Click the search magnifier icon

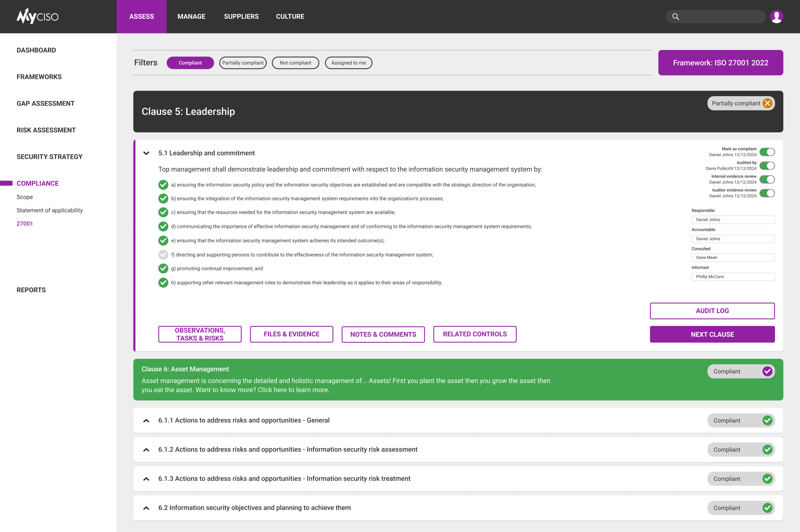(x=675, y=17)
